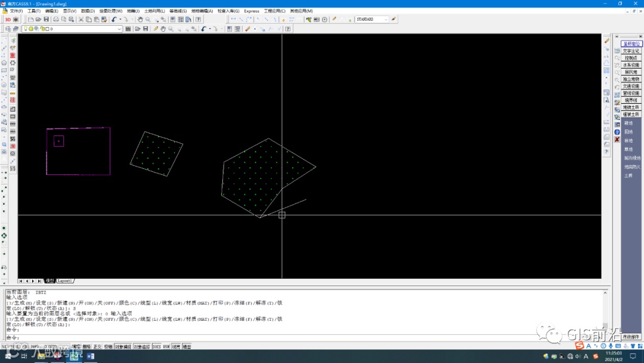
Task: Toggle DYN dynamic input in status bar
Action: (x=166, y=346)
